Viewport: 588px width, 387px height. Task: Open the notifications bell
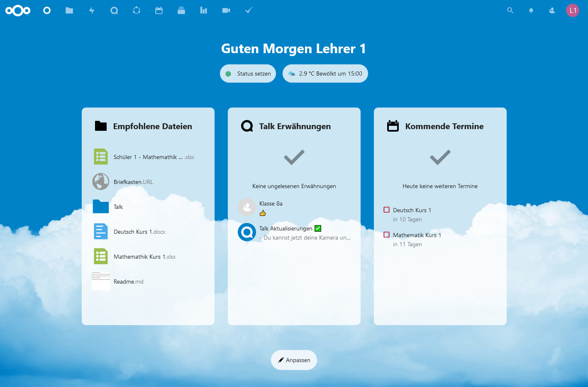[x=531, y=10]
